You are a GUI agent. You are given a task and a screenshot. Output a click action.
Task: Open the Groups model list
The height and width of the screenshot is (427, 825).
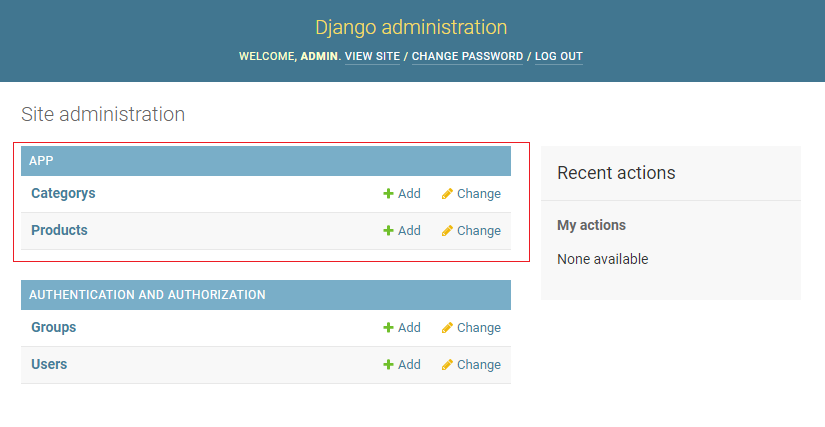53,327
